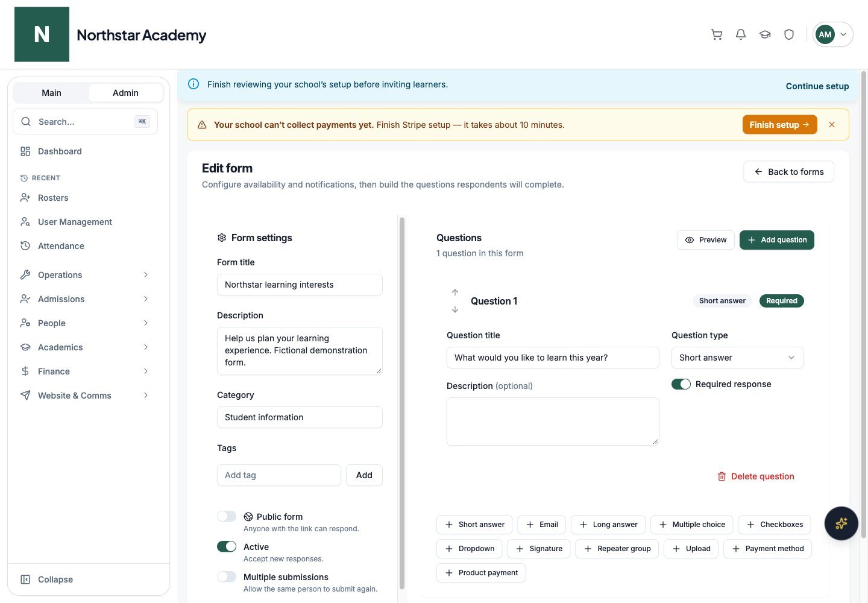Click Finish setup for Stripe
This screenshot has height=603, width=868.
(780, 125)
